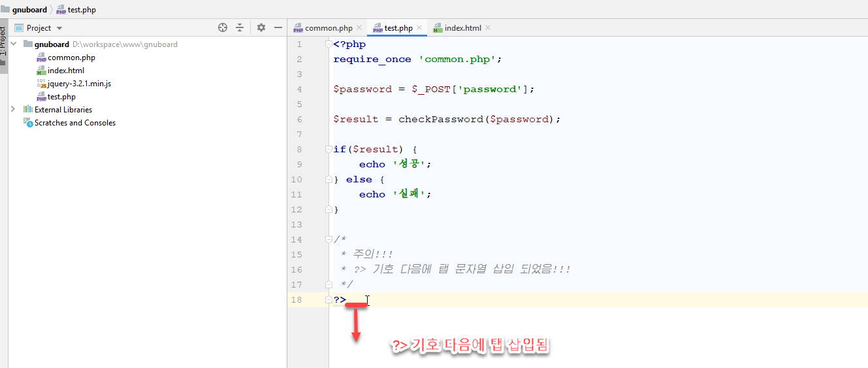
Task: Fold the comment block at line 14
Action: [329, 239]
